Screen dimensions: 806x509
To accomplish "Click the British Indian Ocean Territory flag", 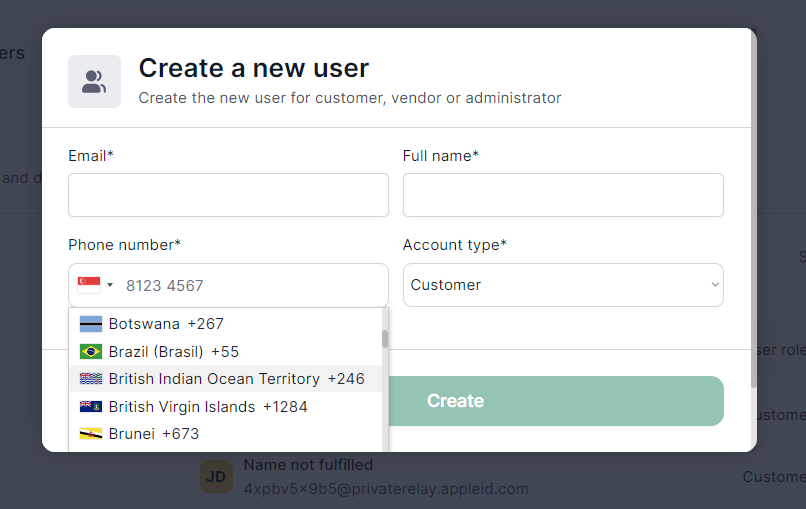I will (91, 379).
